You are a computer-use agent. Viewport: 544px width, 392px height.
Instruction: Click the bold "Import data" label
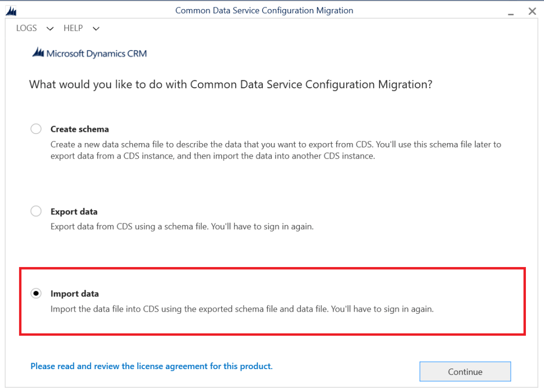pos(74,294)
